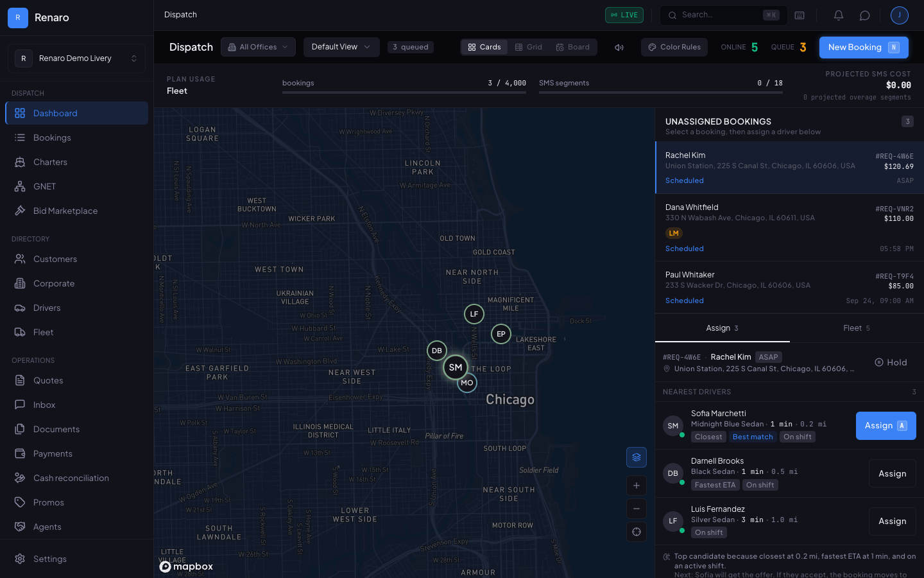Open the map layers control

point(637,457)
